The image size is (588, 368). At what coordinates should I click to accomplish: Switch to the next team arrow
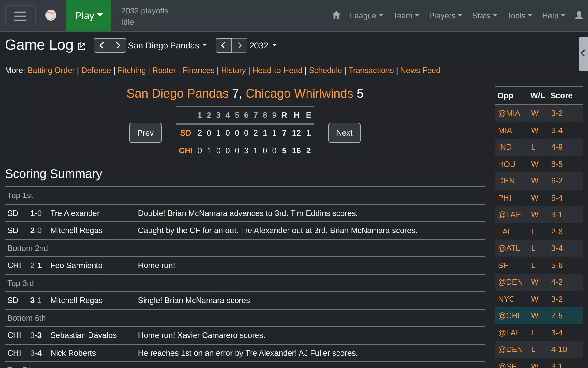pyautogui.click(x=118, y=45)
